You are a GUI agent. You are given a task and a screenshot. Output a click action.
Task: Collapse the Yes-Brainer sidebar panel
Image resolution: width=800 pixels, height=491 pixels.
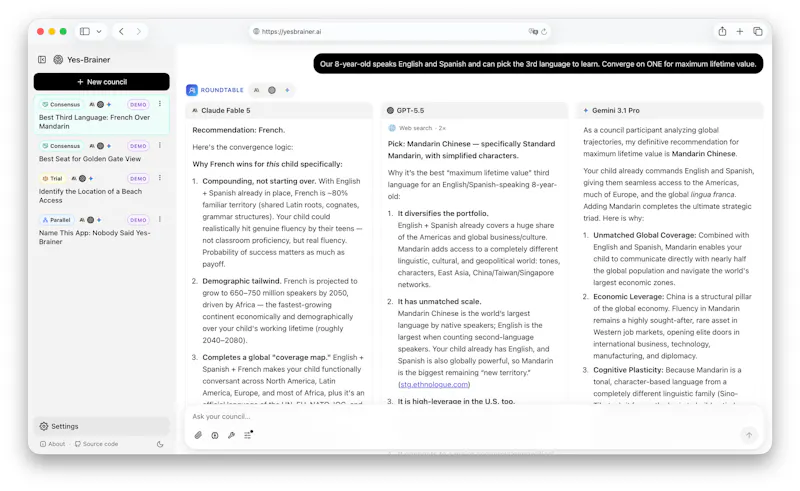click(x=42, y=60)
